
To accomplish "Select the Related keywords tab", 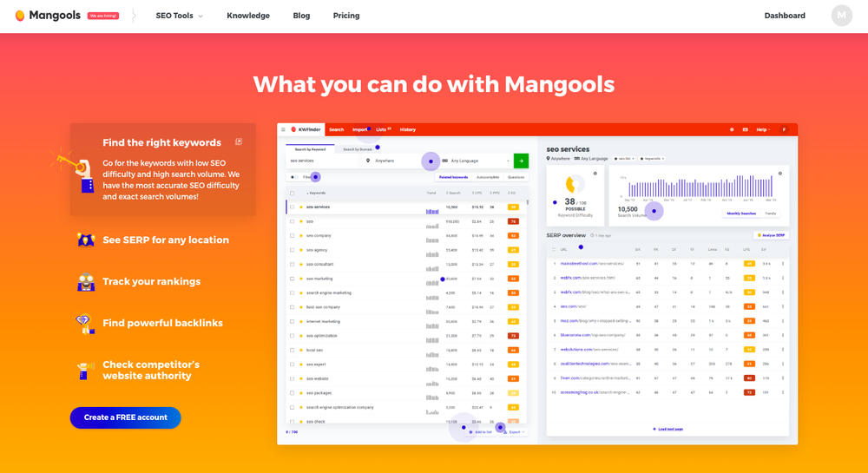I will 453,177.
